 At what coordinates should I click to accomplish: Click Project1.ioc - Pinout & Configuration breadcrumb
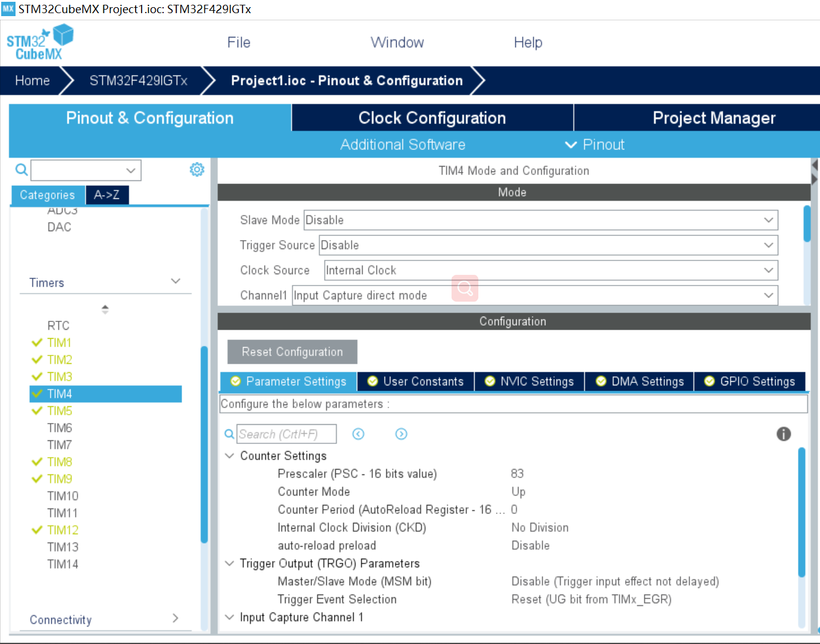pyautogui.click(x=347, y=81)
